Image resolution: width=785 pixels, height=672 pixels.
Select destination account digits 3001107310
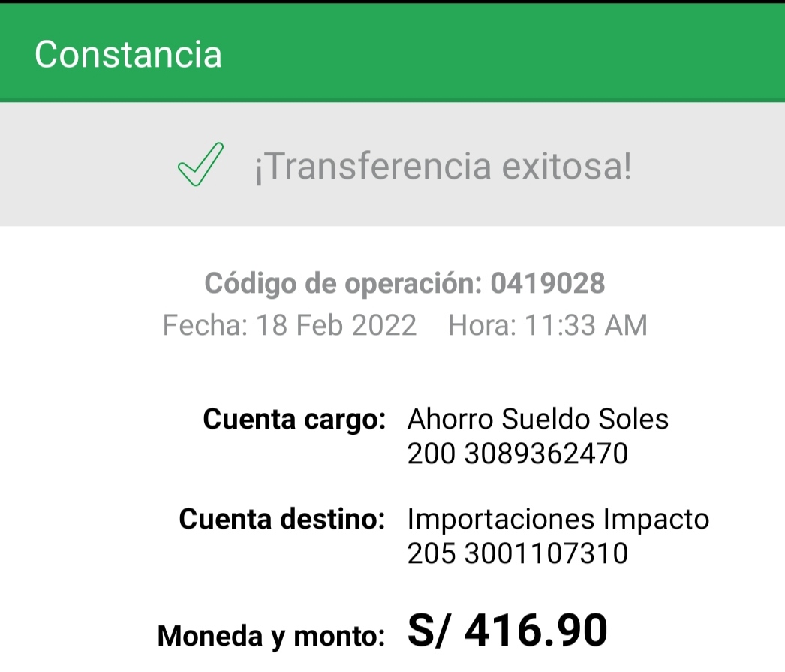click(x=546, y=553)
